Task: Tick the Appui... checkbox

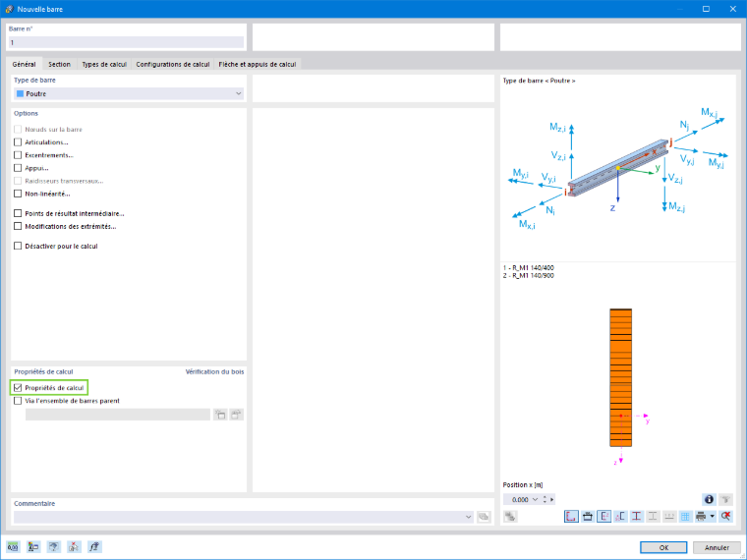Action: click(18, 168)
